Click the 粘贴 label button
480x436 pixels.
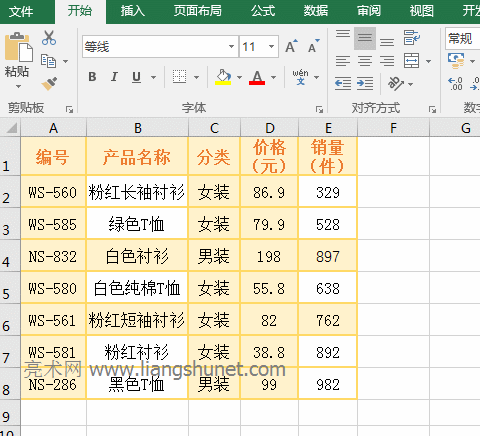17,71
